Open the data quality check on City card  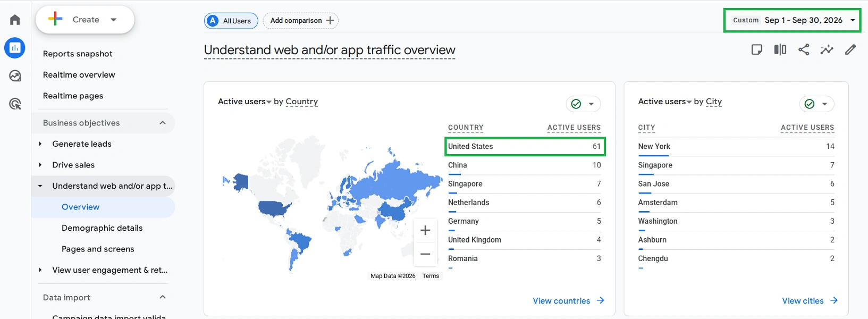[816, 104]
